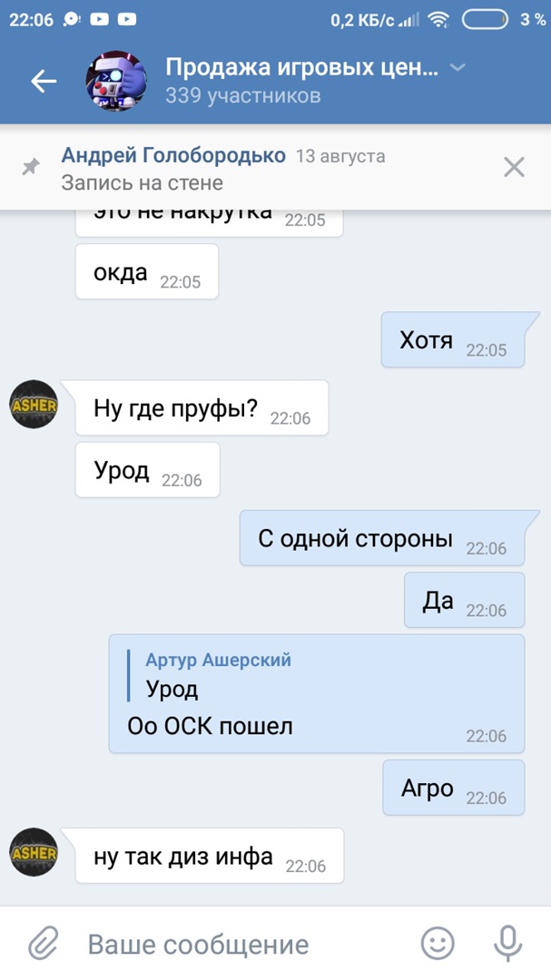551x980 pixels.
Task: Select the окда message bubble
Action: [x=147, y=271]
